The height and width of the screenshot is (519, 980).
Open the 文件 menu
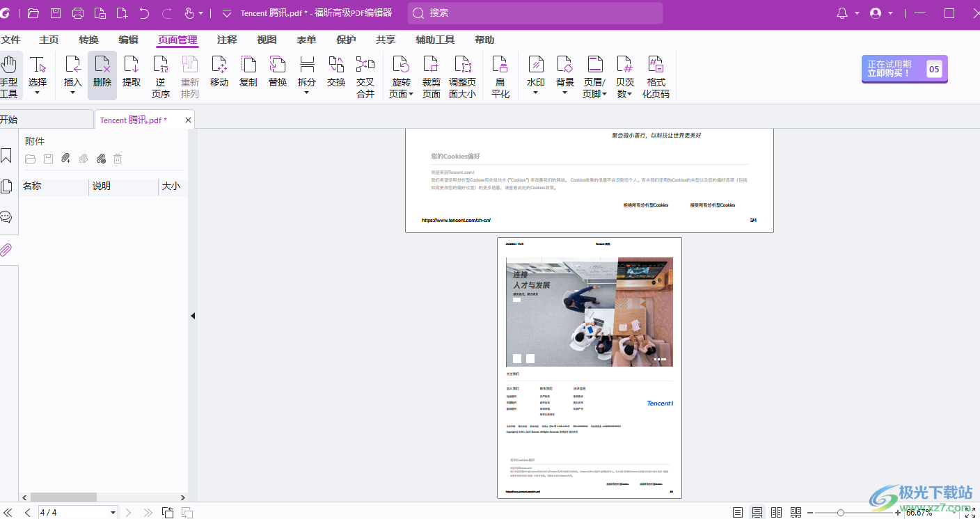11,40
